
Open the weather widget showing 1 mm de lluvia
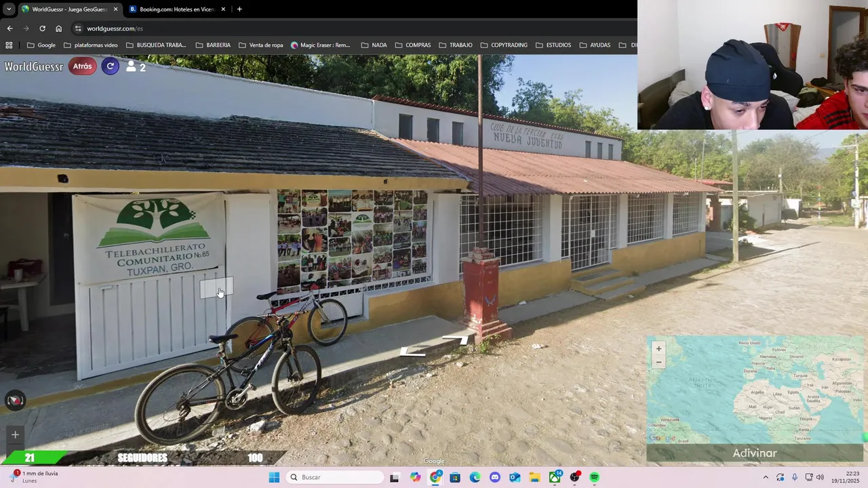[33, 477]
